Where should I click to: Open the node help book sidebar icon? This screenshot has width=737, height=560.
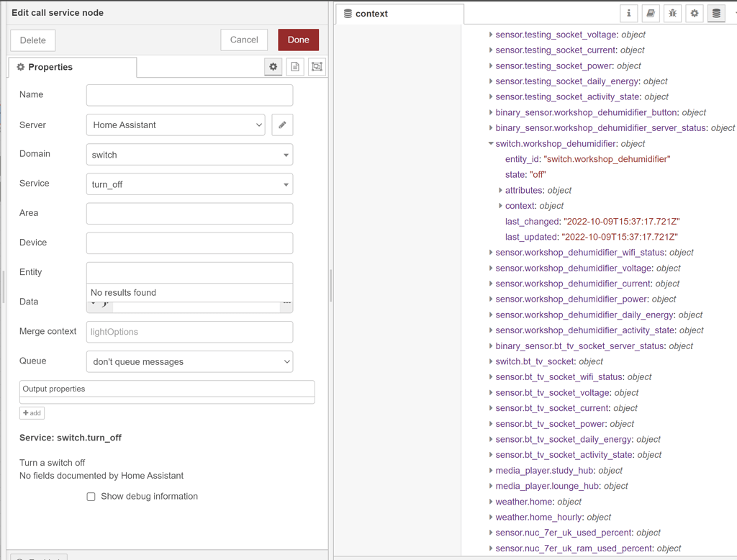(x=651, y=14)
